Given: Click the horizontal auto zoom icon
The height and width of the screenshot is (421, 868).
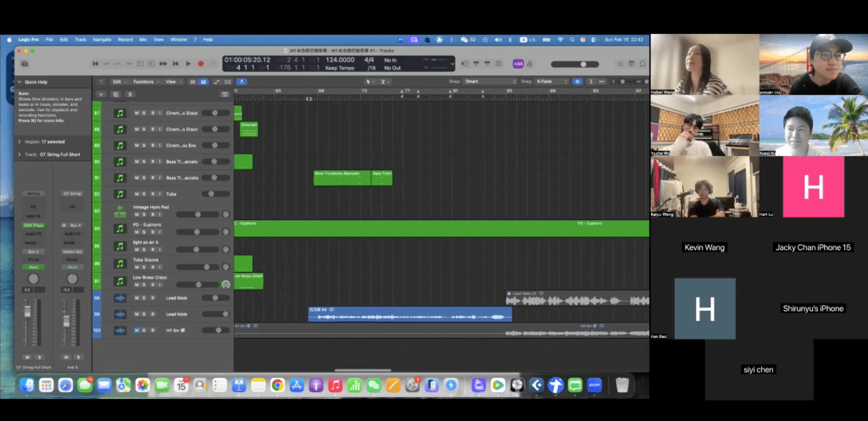Looking at the screenshot, I should [x=602, y=82].
